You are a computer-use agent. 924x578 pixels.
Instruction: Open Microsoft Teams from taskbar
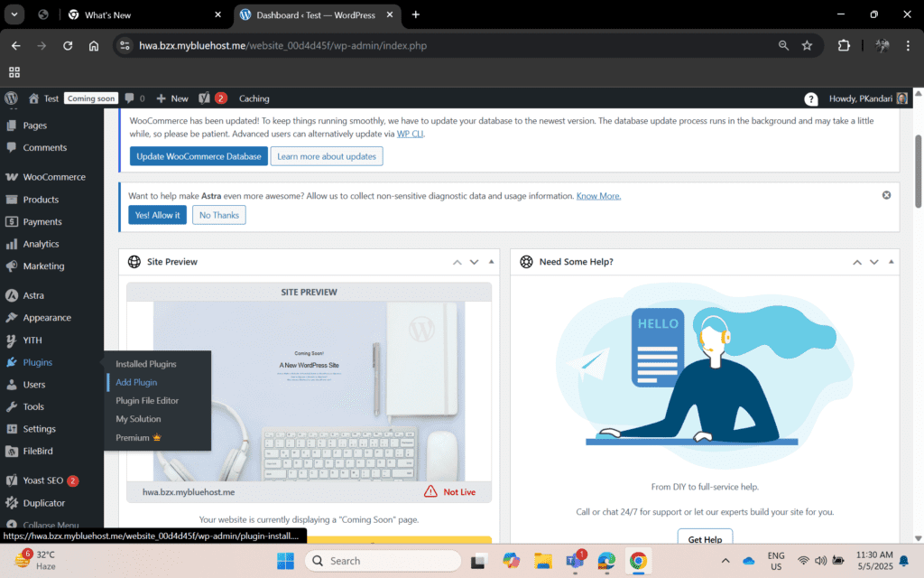[x=576, y=561]
